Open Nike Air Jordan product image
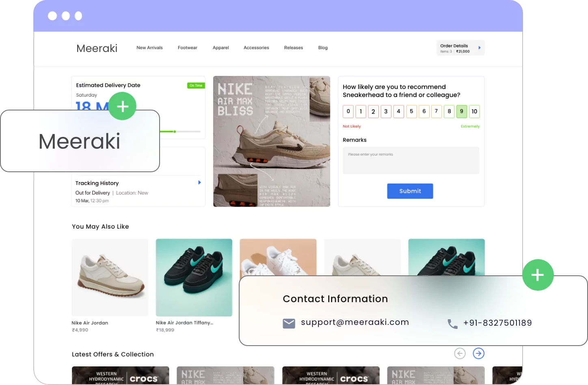This screenshot has width=588, height=385. 110,277
